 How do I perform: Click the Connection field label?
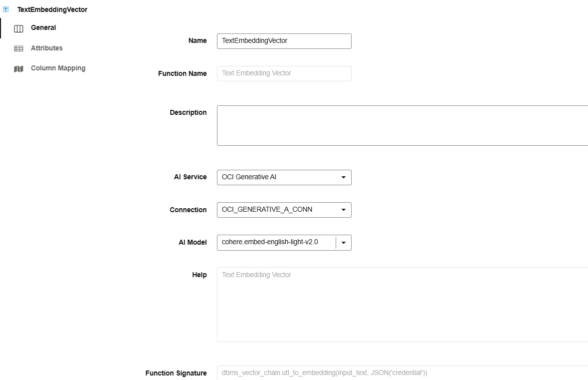(x=188, y=210)
